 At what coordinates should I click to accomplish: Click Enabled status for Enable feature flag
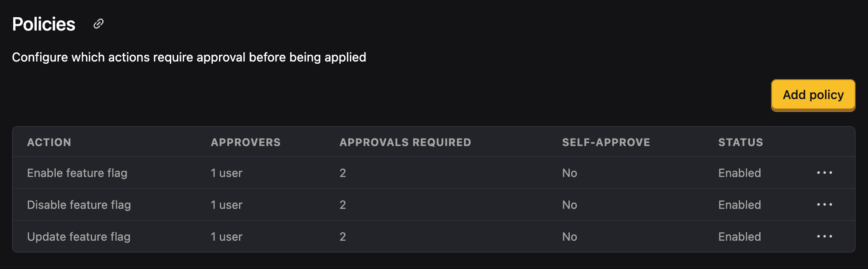739,173
